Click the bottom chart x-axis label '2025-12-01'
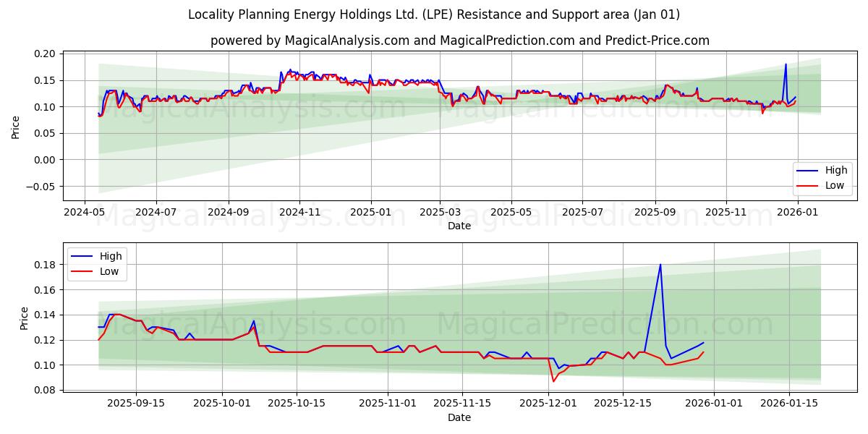 point(548,404)
